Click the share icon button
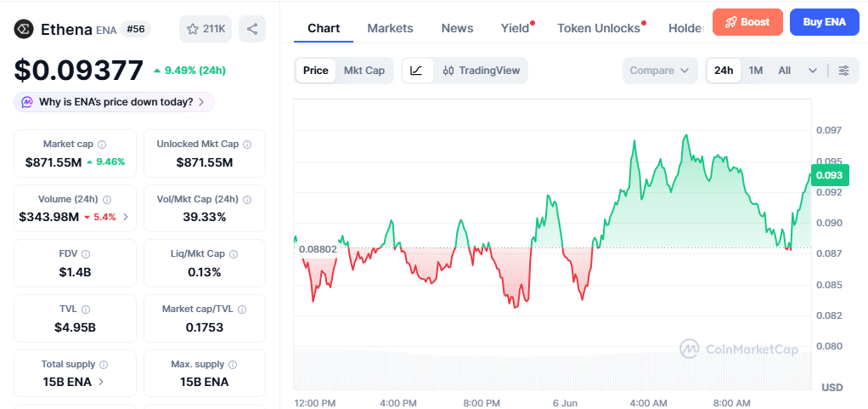Viewport: 868px width, 409px height. [x=252, y=29]
